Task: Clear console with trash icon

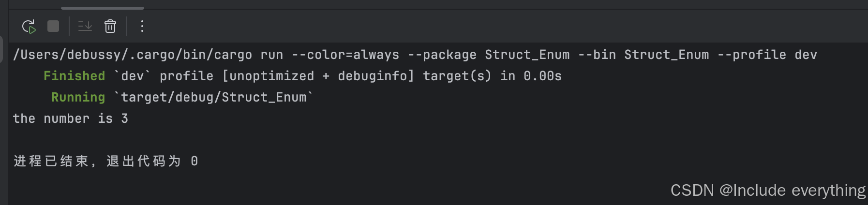Action: tap(110, 26)
